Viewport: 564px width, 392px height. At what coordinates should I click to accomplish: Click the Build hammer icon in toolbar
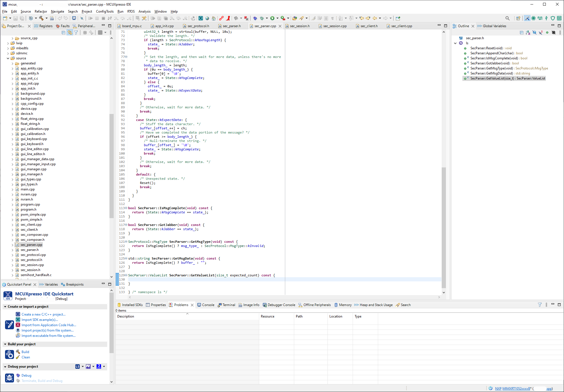pos(41,18)
